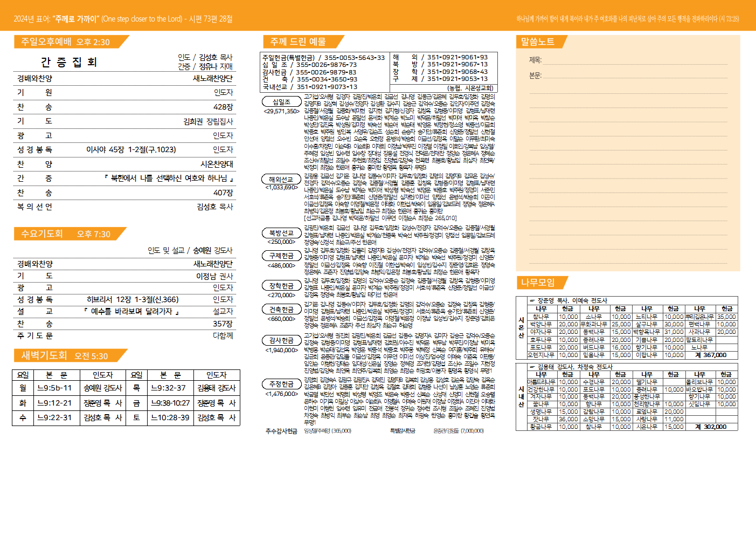The height and width of the screenshot is (535, 756).
Task: Click '송예원 강도사' in Monday's row
Action: click(x=103, y=388)
